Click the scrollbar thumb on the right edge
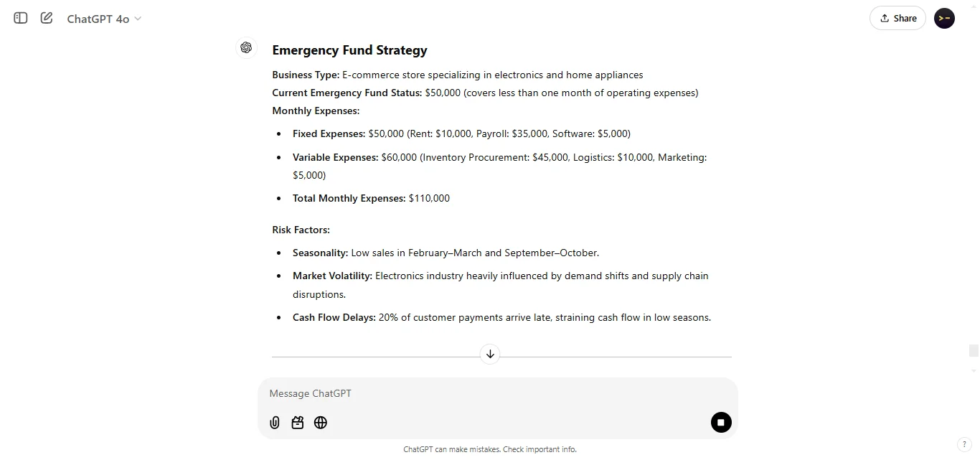 [973, 351]
